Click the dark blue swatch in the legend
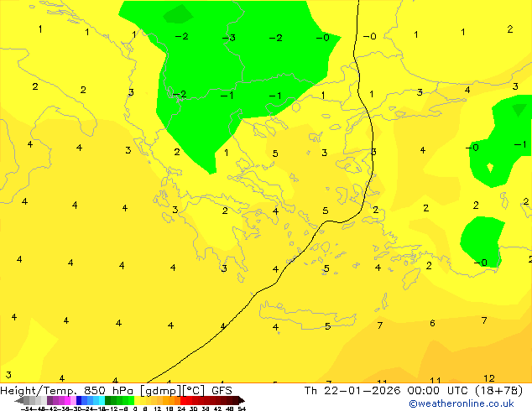The height and width of the screenshot is (411, 532). pyautogui.click(x=79, y=400)
